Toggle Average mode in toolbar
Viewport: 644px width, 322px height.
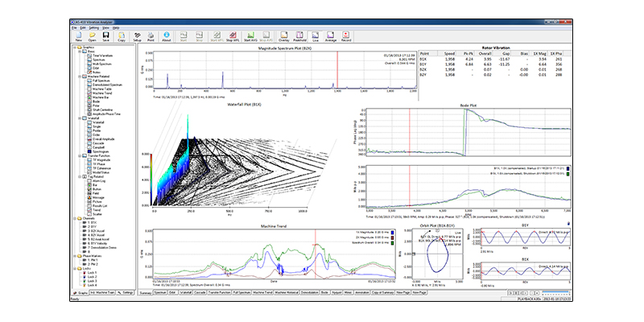pyautogui.click(x=331, y=36)
